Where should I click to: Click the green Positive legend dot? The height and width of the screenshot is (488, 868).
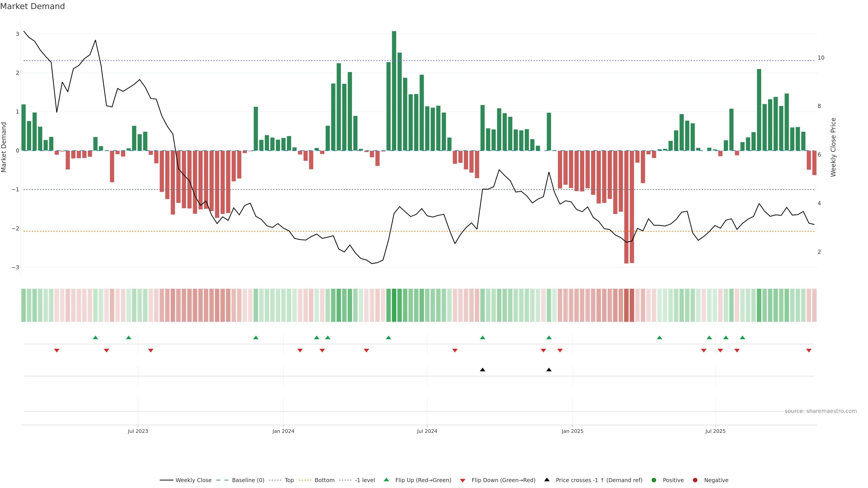(x=654, y=480)
